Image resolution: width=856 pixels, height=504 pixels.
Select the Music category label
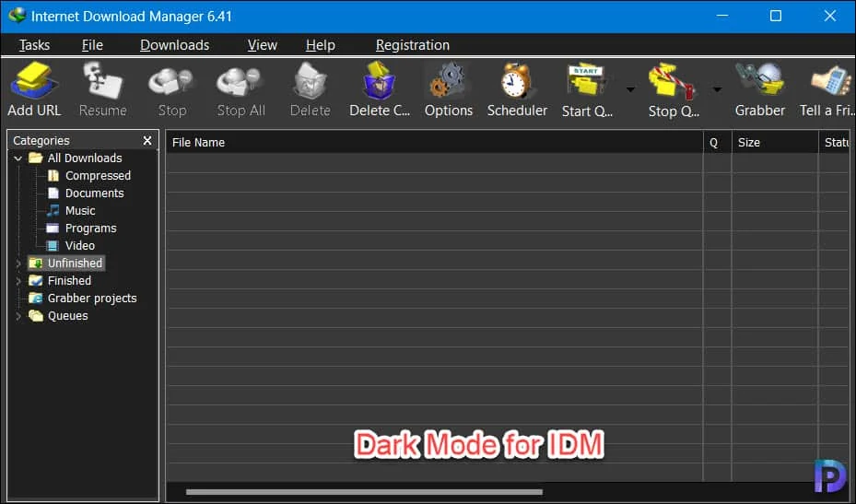(x=80, y=210)
